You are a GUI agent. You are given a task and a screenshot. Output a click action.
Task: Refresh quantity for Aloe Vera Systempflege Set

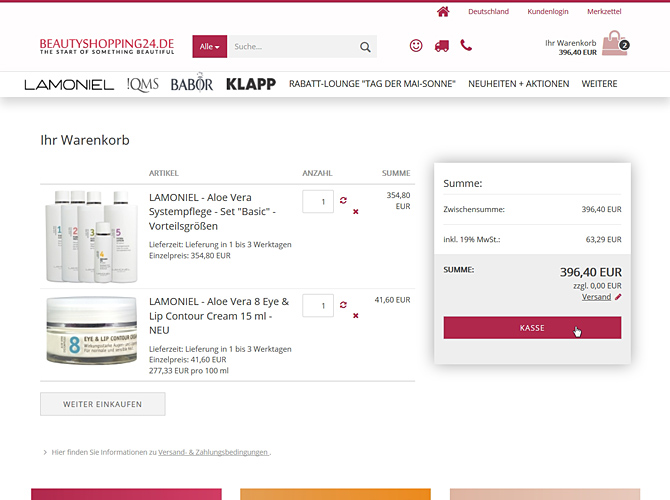point(343,200)
